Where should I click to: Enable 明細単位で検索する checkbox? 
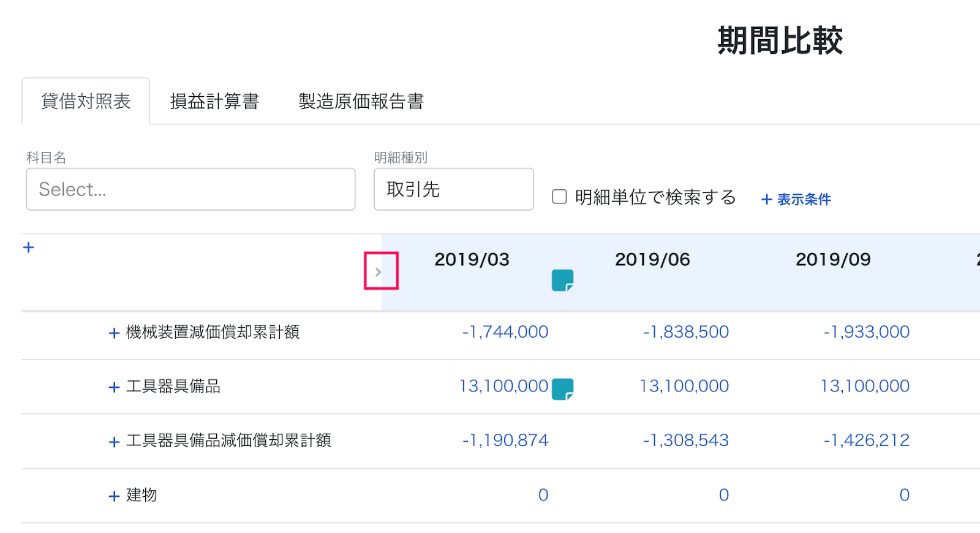(x=559, y=197)
